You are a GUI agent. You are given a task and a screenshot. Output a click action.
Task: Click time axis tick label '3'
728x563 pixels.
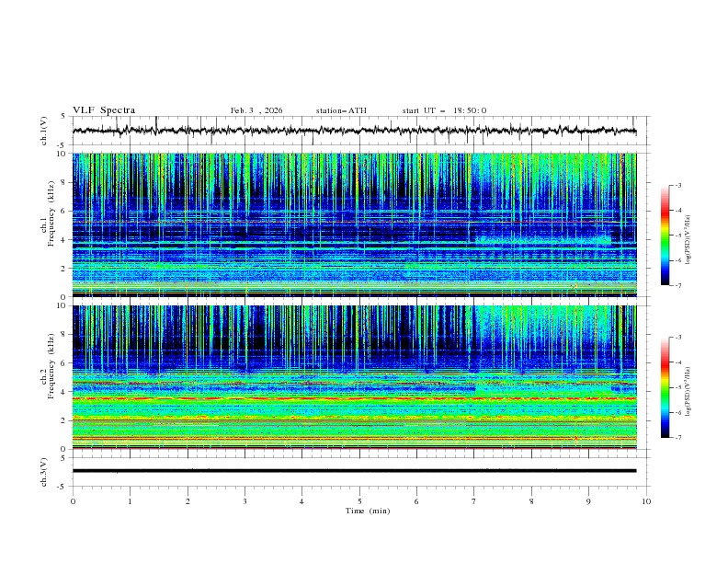pos(245,501)
